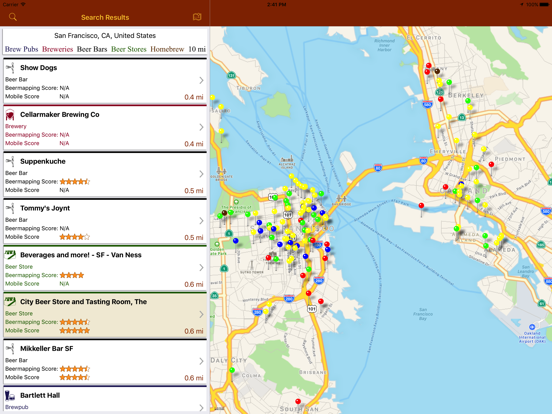Tap the Golden Gate Bridge landmark icon
The image size is (552, 414).
coord(220,172)
